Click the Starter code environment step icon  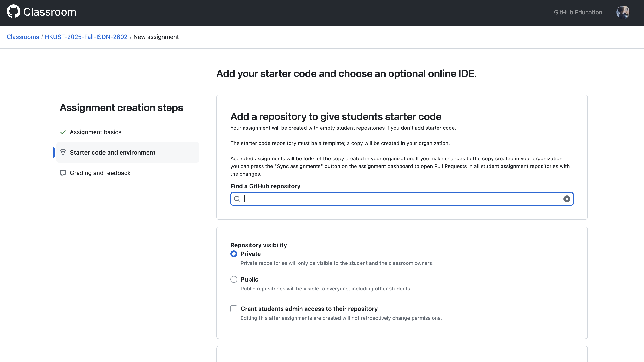pos(63,152)
